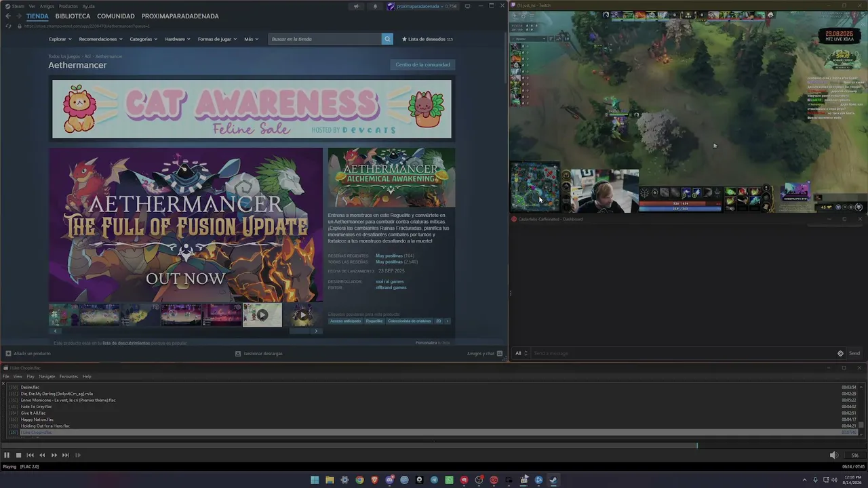Select Happy Nation.flac in the playlist

(37, 420)
